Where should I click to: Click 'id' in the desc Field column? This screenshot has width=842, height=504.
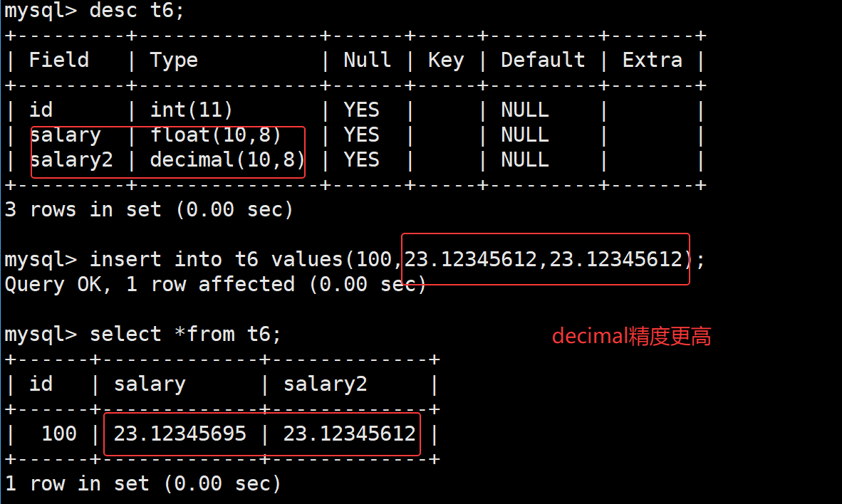[x=41, y=110]
